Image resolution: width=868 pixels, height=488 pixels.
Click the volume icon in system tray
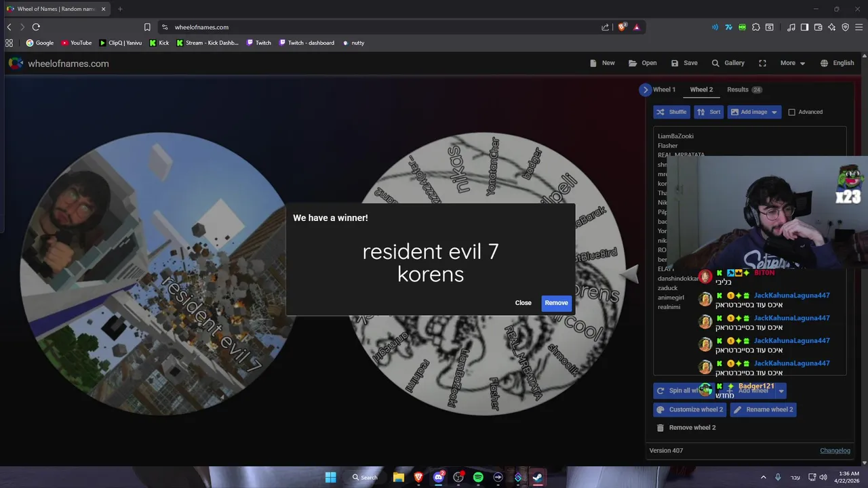(x=823, y=477)
